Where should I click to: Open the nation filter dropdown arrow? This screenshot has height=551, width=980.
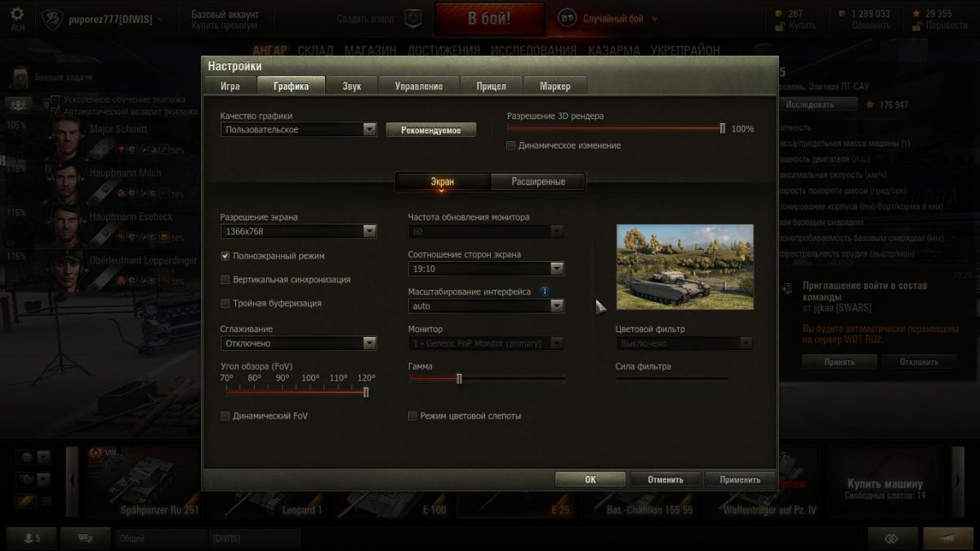point(43,457)
